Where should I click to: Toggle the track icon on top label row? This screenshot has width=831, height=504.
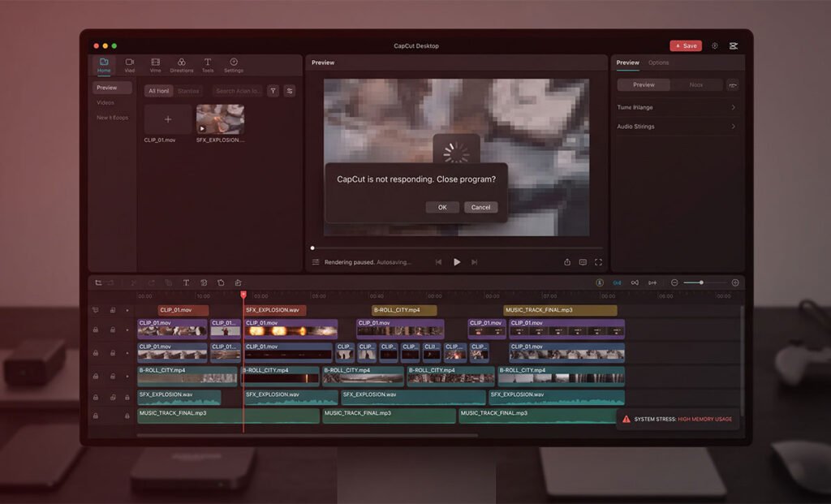click(x=96, y=311)
